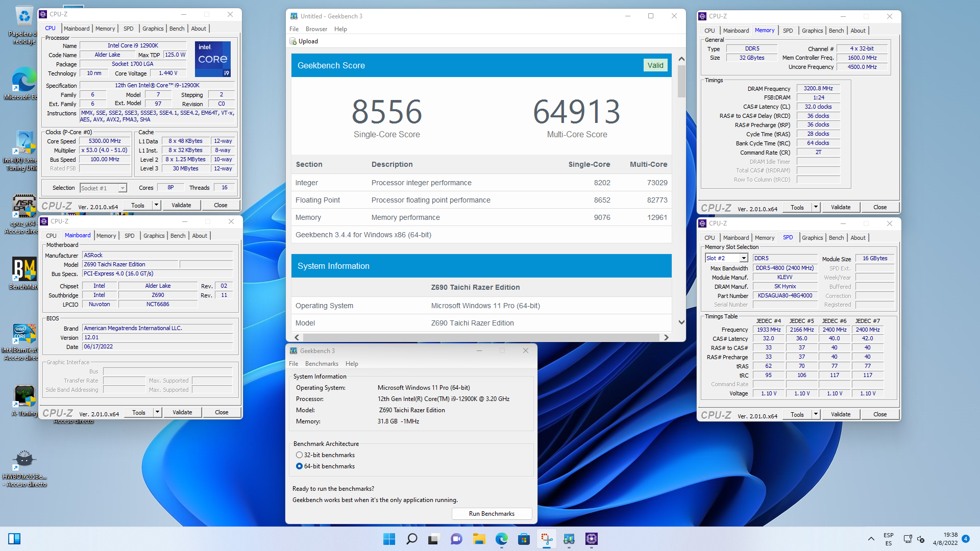
Task: Open Help menu in Geekbench 3 window
Action: 352,364
